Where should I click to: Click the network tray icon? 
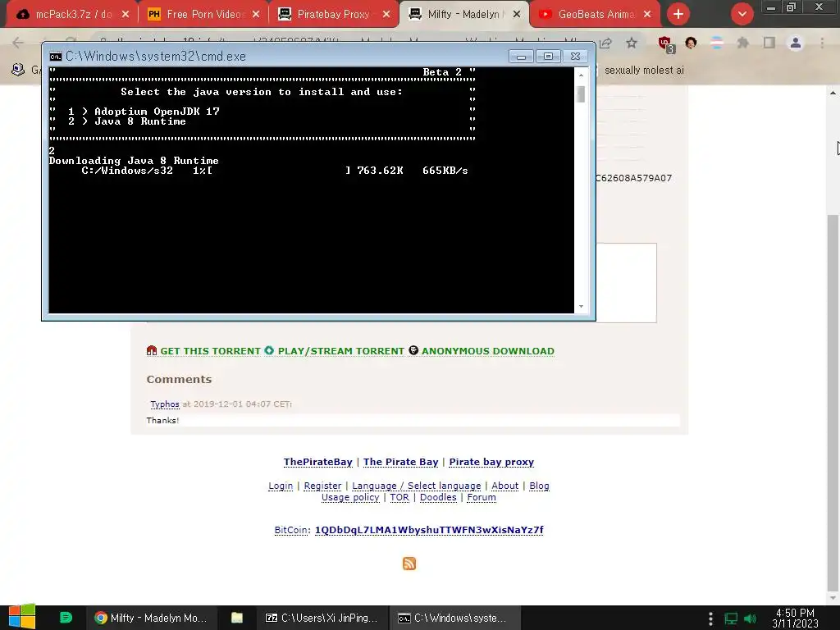tap(731, 619)
